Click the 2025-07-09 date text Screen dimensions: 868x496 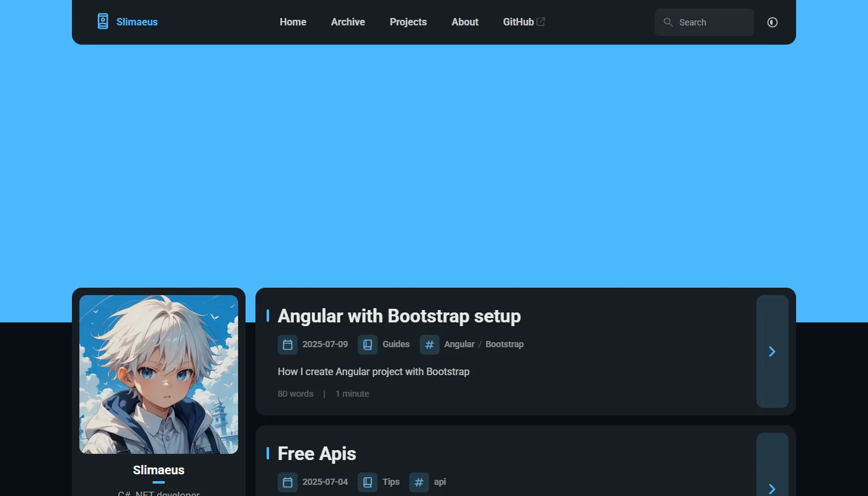click(325, 344)
